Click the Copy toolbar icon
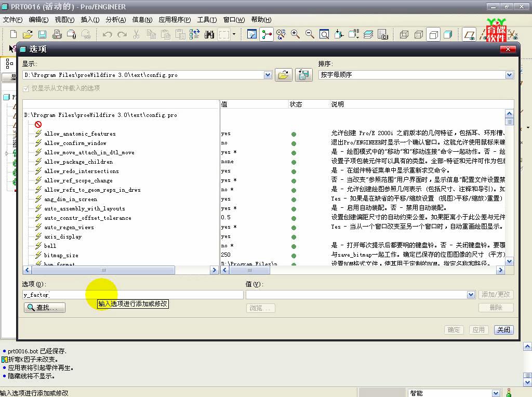The width and height of the screenshot is (532, 397). tap(151, 34)
